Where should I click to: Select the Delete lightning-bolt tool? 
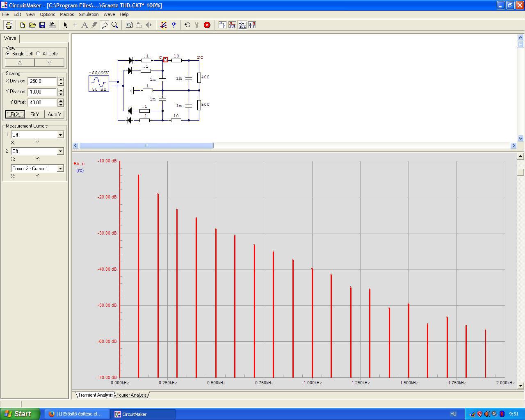tap(94, 25)
